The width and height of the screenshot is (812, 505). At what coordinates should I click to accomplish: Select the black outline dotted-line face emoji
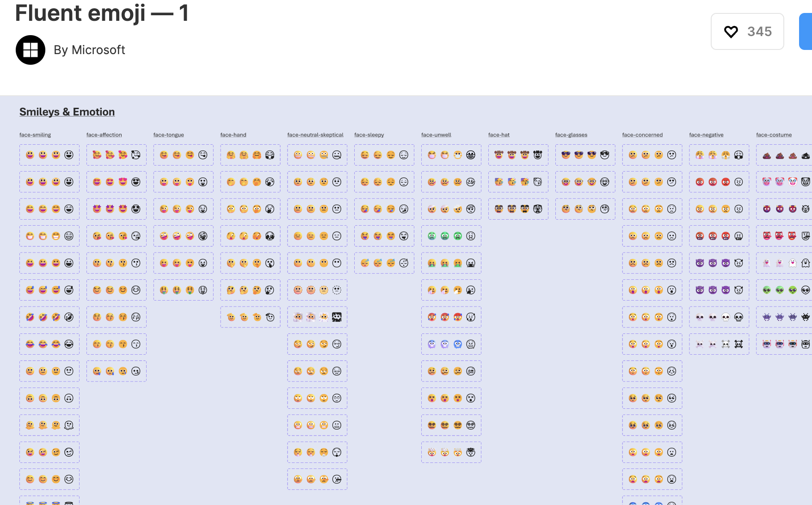pyautogui.click(x=337, y=290)
